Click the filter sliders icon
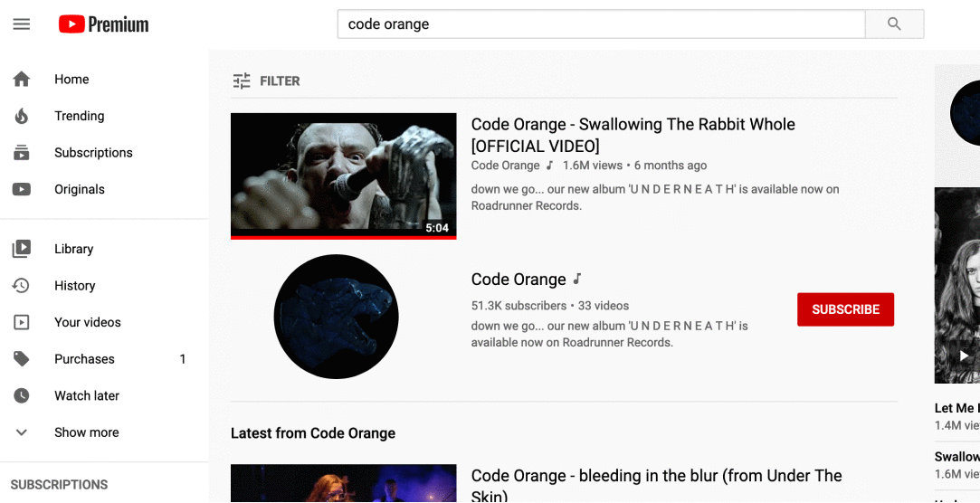 tap(242, 81)
